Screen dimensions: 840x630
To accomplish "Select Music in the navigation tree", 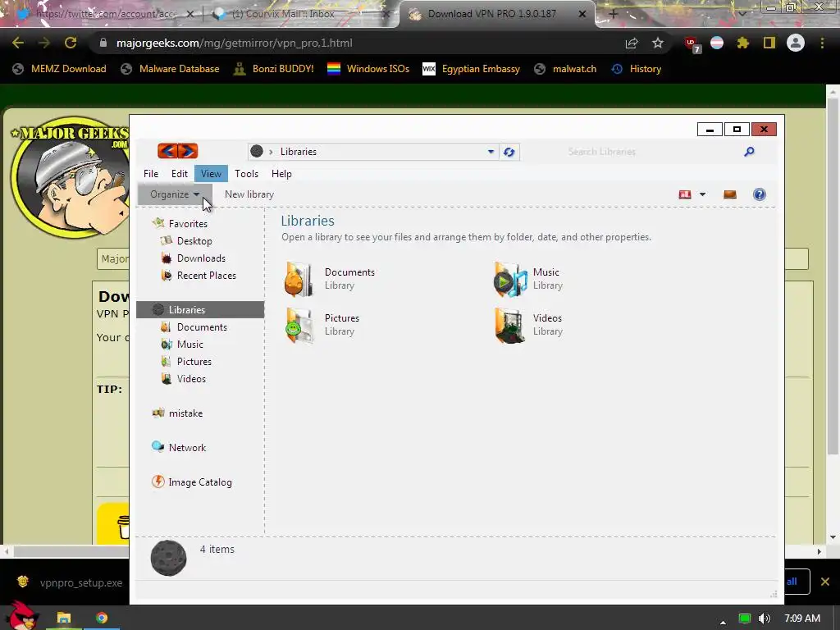I will click(x=189, y=344).
